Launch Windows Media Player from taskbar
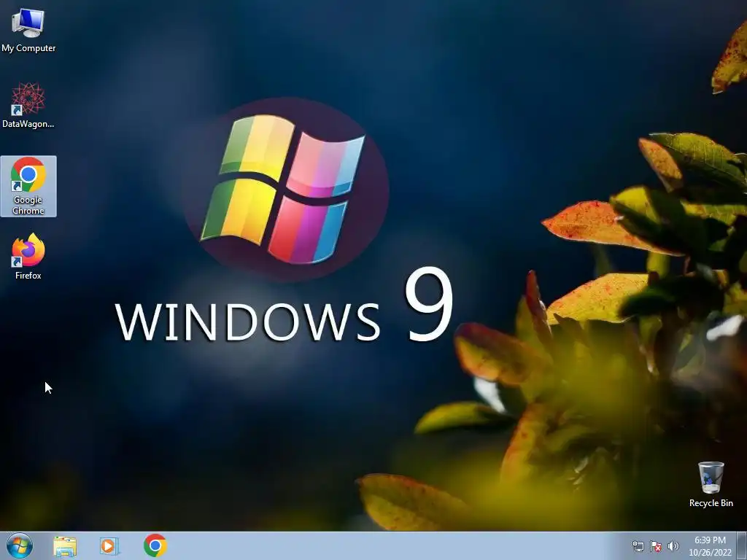Viewport: 747px width, 560px height. [109, 546]
